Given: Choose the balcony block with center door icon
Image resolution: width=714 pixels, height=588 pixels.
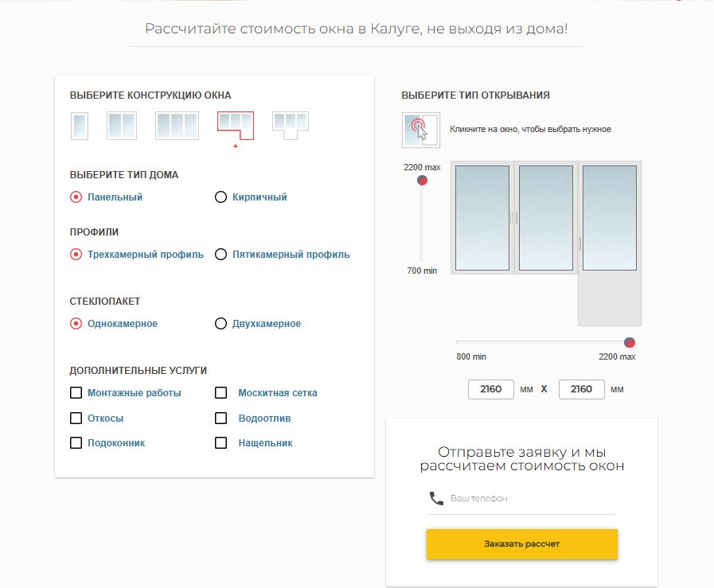Looking at the screenshot, I should 290,123.
